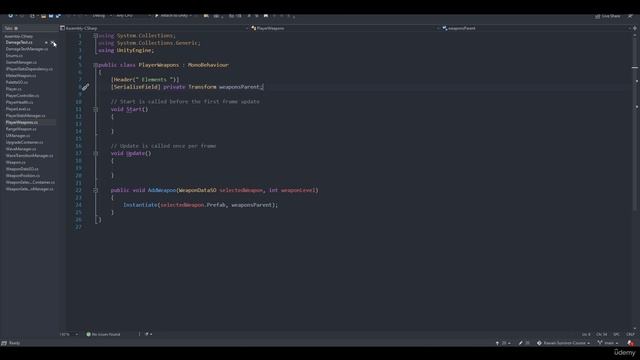
Task: Click the split editor handle above scrollbar
Action: click(635, 28)
